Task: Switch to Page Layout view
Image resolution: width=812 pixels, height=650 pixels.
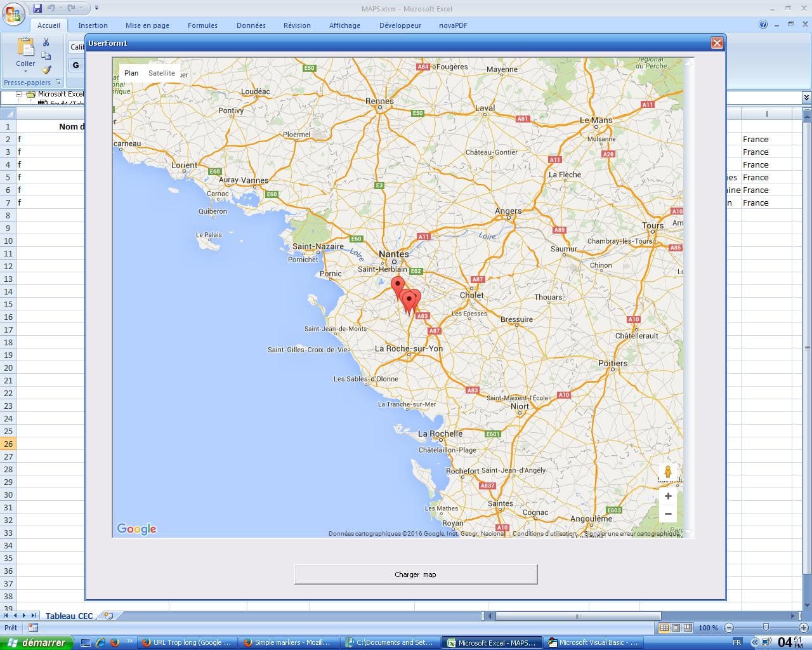Action: tap(676, 628)
